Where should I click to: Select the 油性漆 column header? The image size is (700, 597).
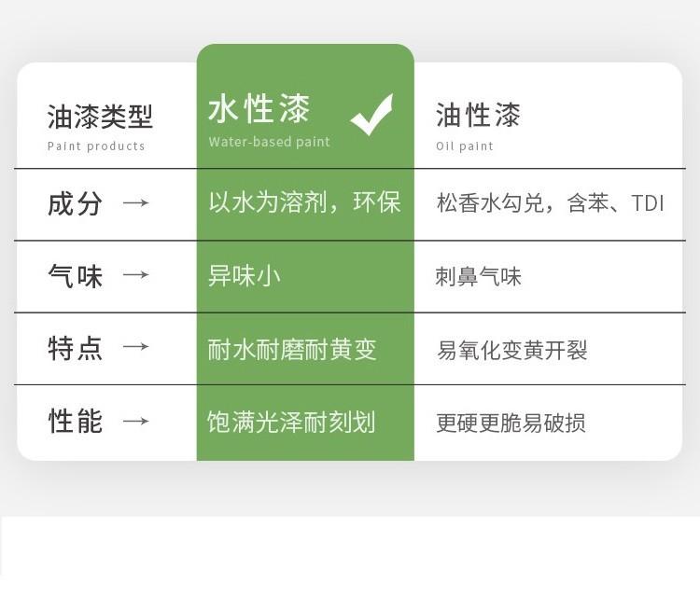point(478,115)
